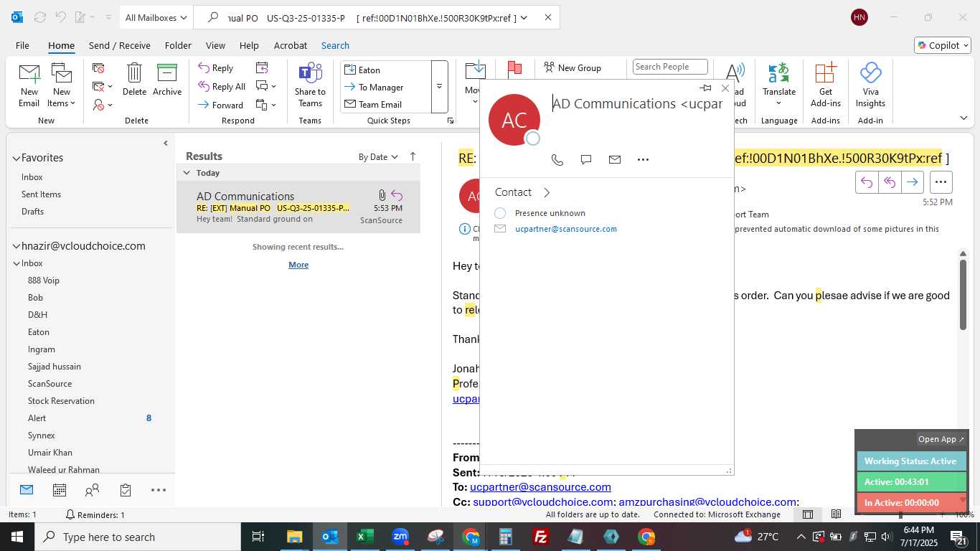The height and width of the screenshot is (551, 980).
Task: Switch to the Folder tab
Action: point(178,45)
